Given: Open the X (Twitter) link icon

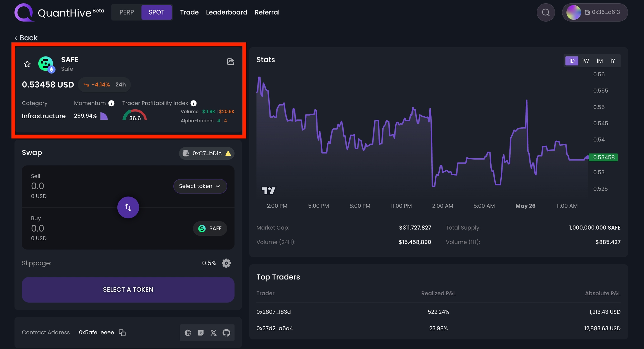Looking at the screenshot, I should click(213, 333).
